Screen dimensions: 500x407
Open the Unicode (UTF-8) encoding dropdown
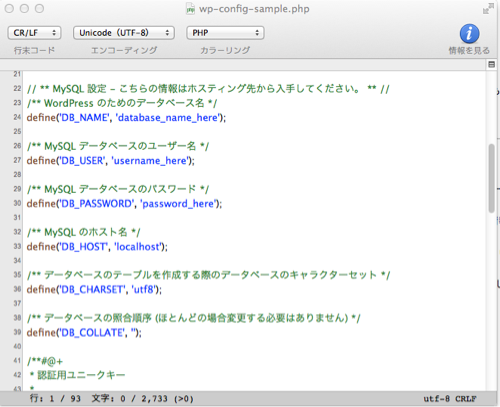pyautogui.click(x=124, y=33)
